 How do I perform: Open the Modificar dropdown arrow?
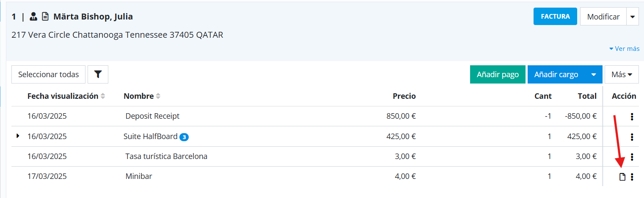tap(633, 17)
